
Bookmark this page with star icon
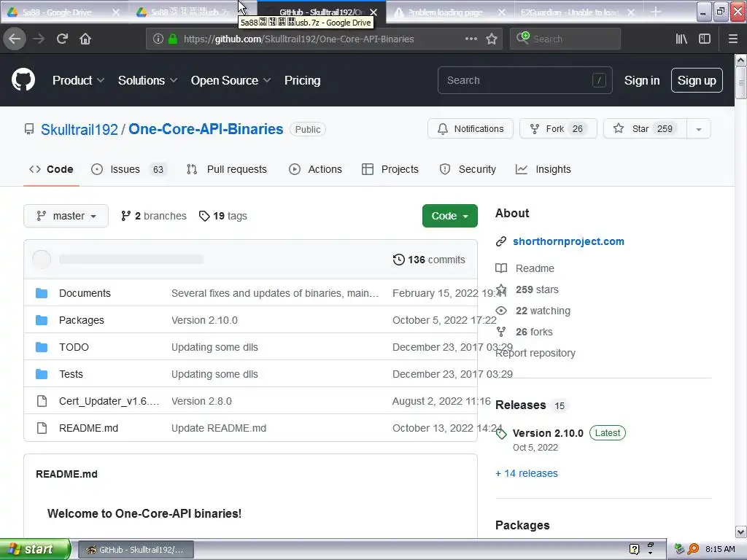coord(492,39)
